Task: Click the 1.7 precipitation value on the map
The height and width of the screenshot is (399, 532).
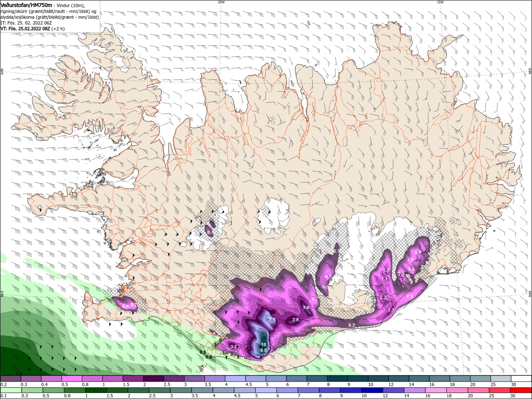Action: coord(391,310)
